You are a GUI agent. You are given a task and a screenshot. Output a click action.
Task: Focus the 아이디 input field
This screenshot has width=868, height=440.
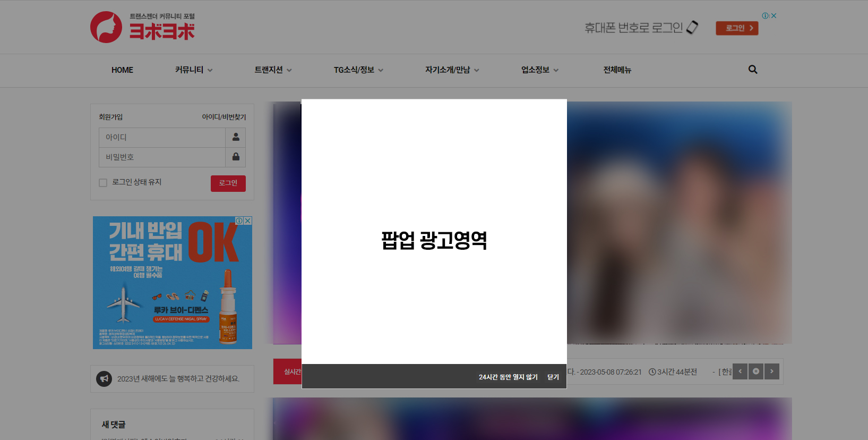click(162, 137)
